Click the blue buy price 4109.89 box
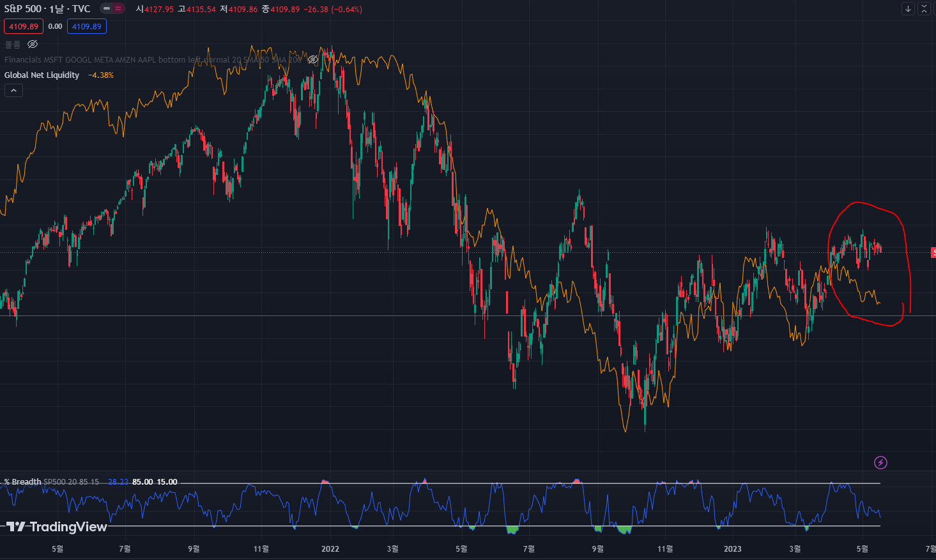 click(87, 27)
